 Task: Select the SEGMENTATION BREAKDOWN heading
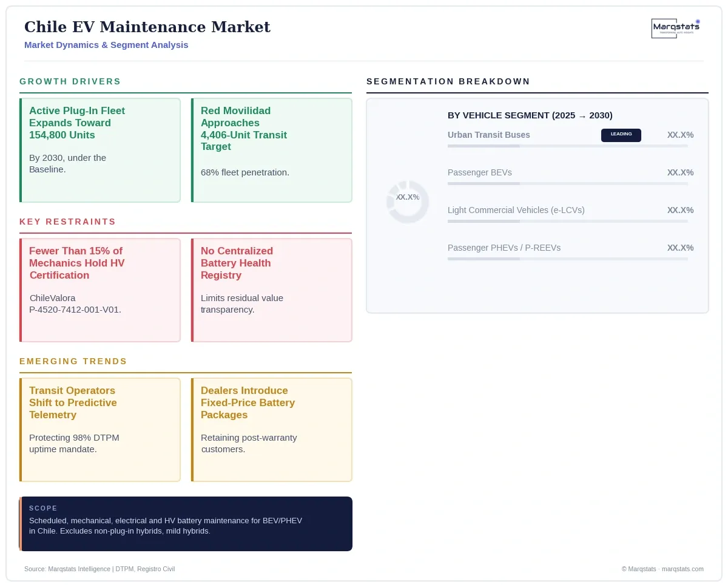[448, 81]
